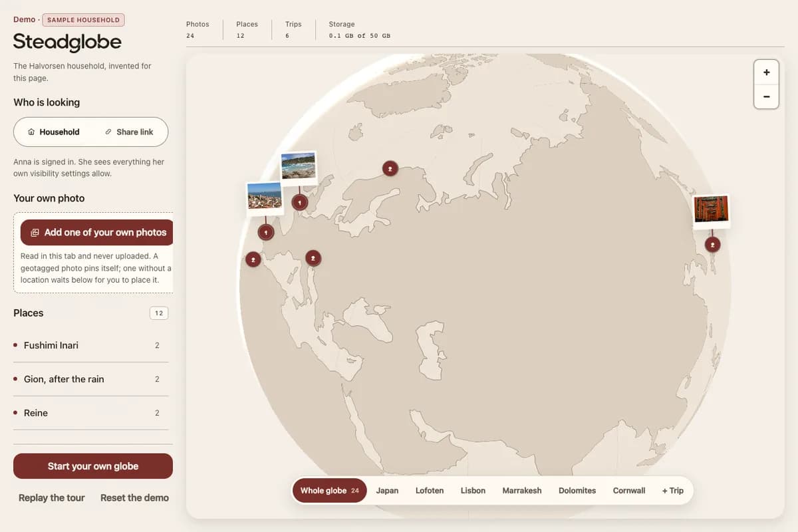Switch viewer to Share link

point(129,132)
